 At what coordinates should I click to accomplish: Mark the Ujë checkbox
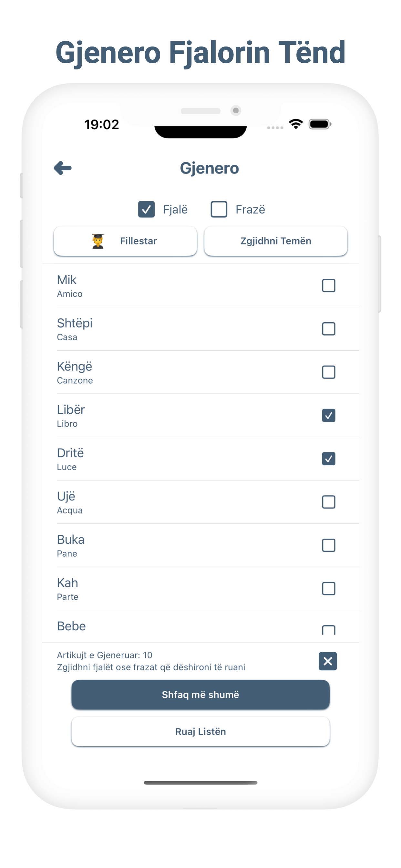(x=328, y=502)
